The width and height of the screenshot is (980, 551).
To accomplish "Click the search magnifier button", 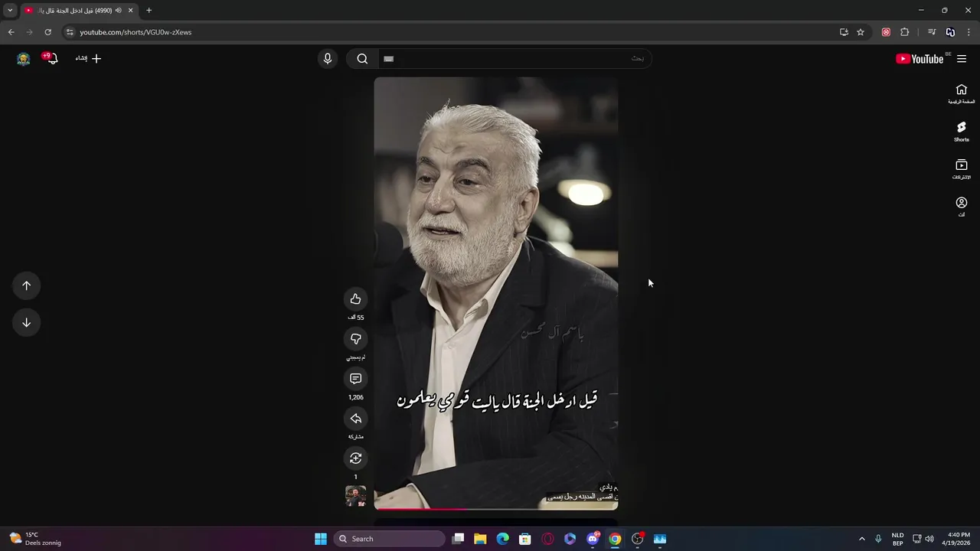I will [362, 59].
